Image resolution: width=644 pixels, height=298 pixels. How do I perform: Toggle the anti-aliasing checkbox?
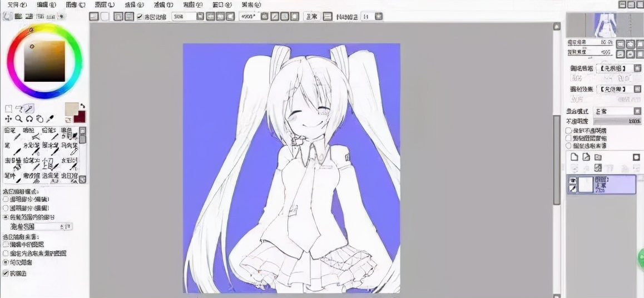(x=6, y=273)
